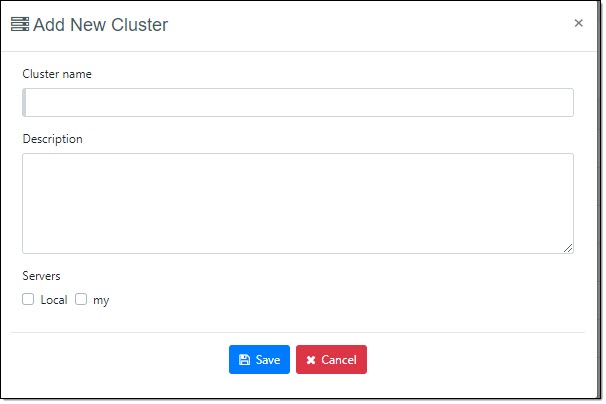Screen dimensions: 606x404
Task: Click the 'Description' field label
Action: tap(52, 139)
